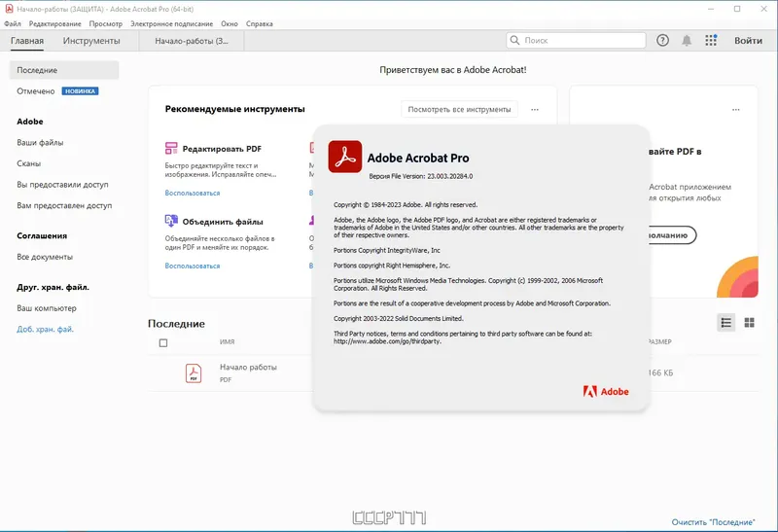778x532 pixels.
Task: Open the Help question mark icon
Action: pos(662,41)
